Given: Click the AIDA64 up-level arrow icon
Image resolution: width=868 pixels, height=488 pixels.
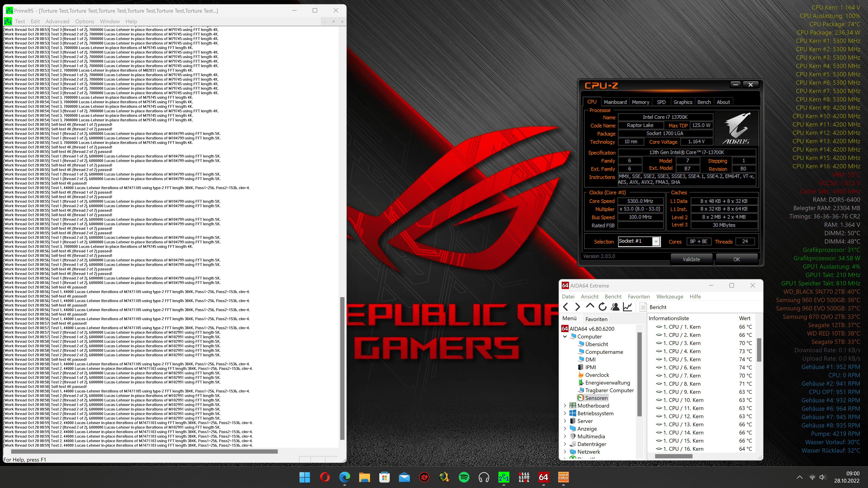Looking at the screenshot, I should pos(590,306).
